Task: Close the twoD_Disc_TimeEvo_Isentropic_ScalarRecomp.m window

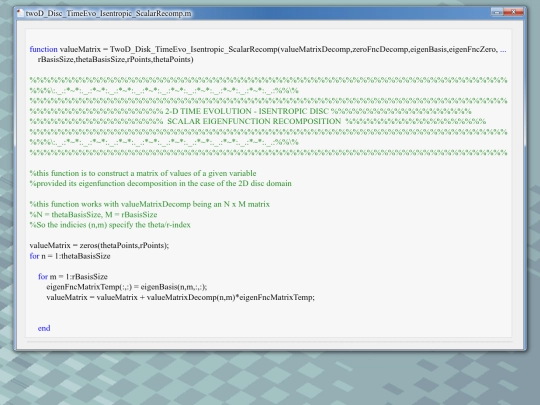Action: [513, 12]
